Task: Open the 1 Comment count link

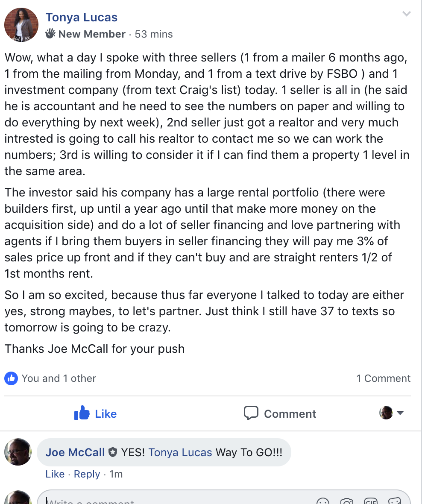Action: 383,378
